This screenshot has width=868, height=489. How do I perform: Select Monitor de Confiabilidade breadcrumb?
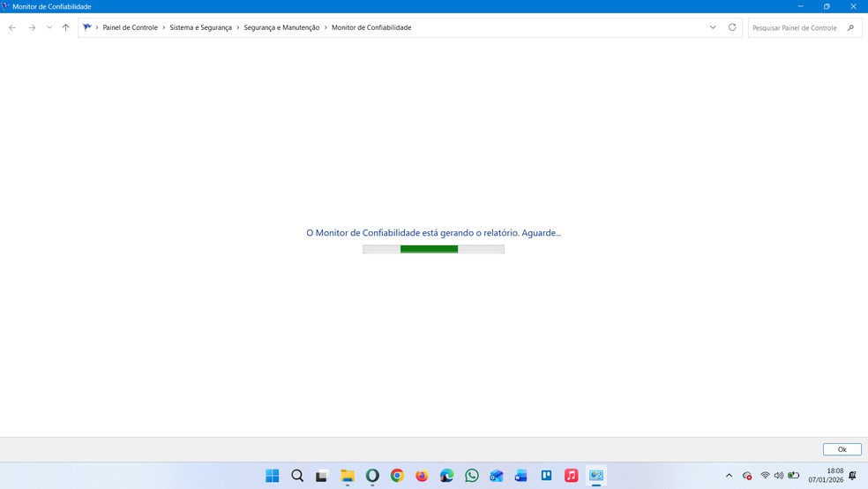pos(371,27)
